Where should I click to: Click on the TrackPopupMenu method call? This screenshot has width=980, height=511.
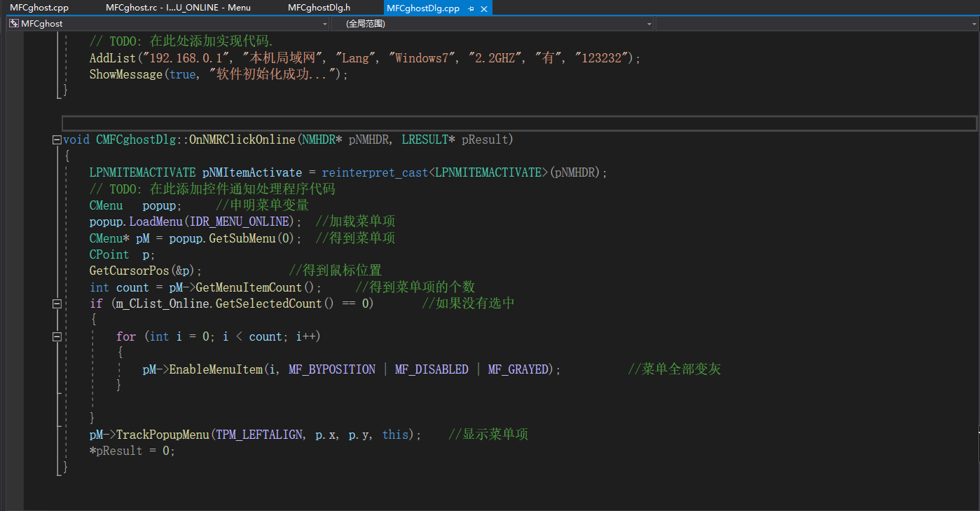[x=163, y=435]
